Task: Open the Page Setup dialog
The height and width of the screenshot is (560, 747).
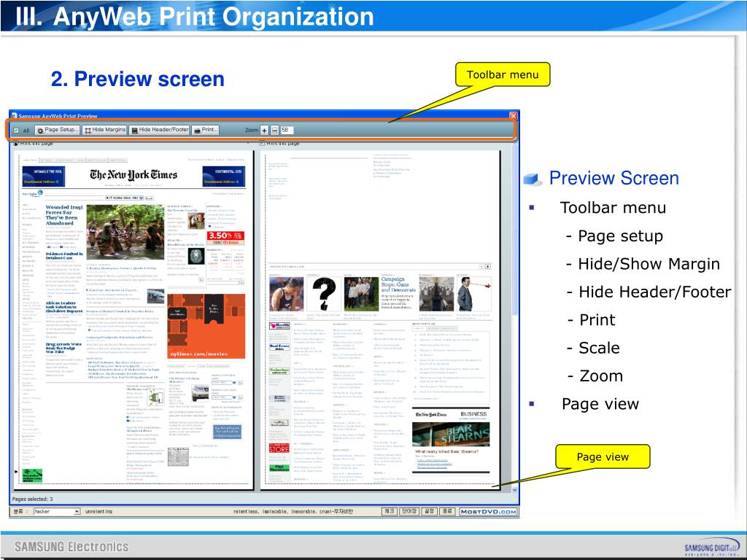Action: 57,130
